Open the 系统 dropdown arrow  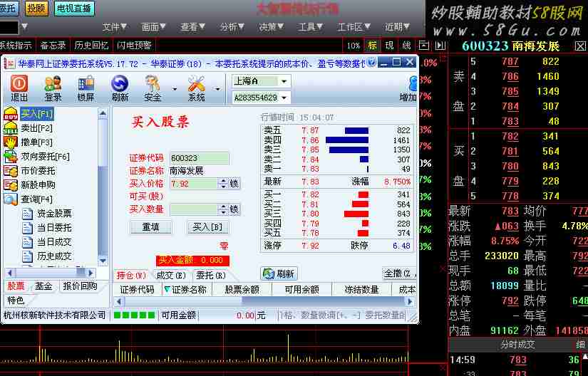[217, 89]
